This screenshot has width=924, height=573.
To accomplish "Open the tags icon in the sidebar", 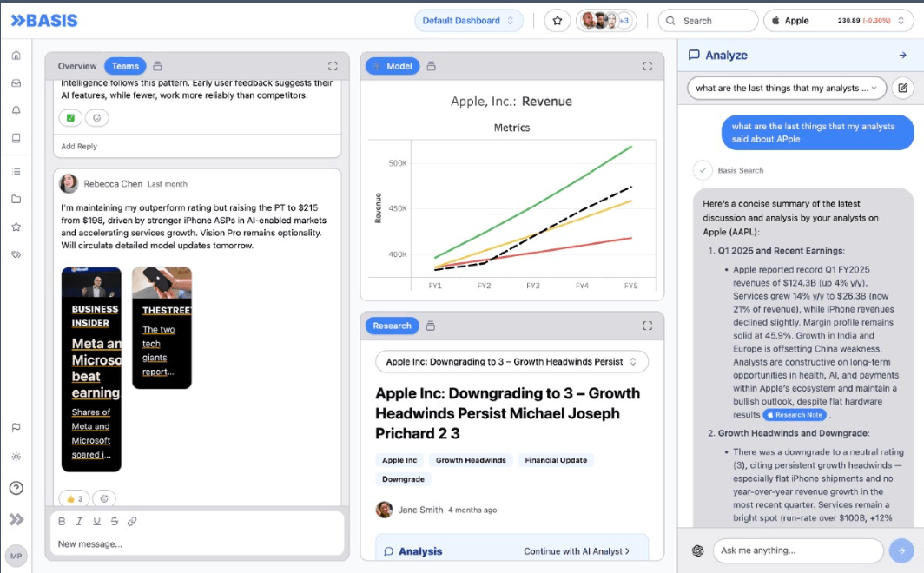I will [16, 254].
